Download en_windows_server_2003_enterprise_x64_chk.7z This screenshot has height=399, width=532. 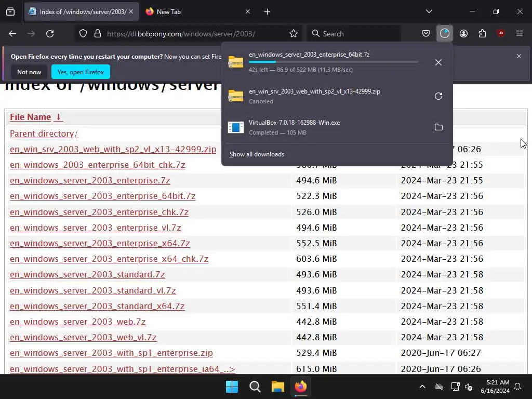tap(109, 259)
